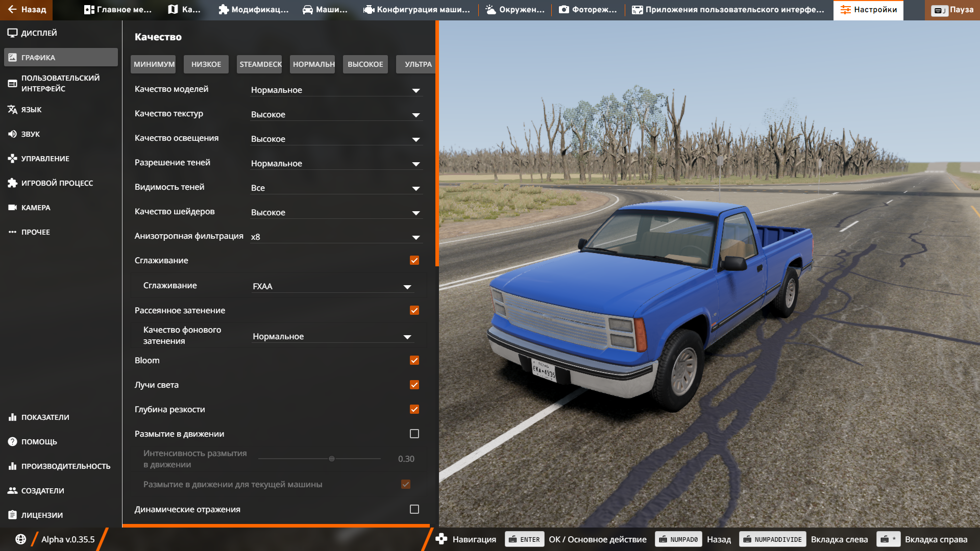Click the globe icon in status bar
The width and height of the screenshot is (980, 551).
(20, 539)
